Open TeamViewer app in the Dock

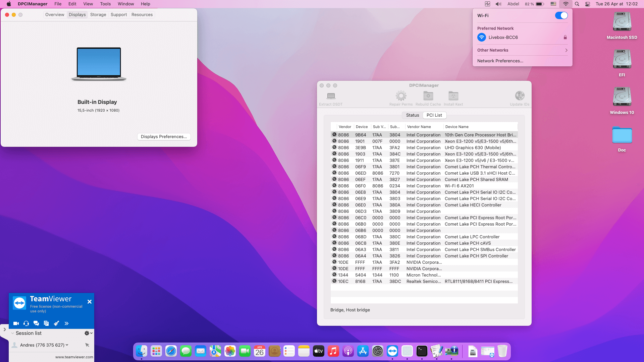[x=392, y=351]
